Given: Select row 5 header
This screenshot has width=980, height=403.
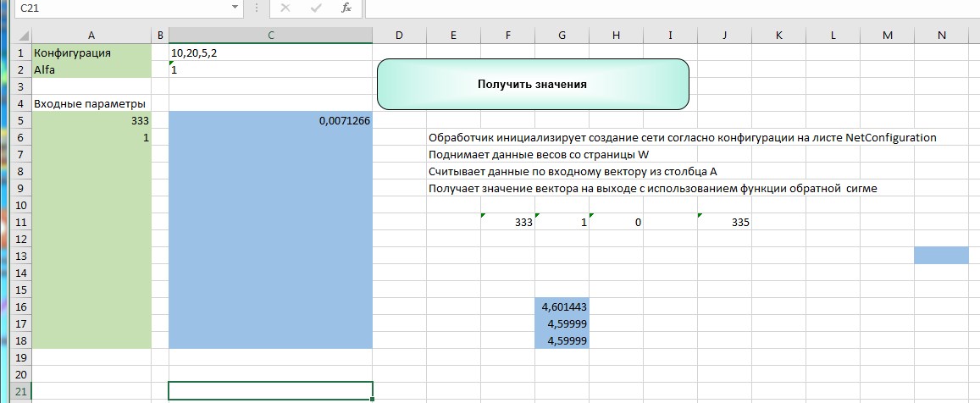Looking at the screenshot, I should click(x=22, y=120).
